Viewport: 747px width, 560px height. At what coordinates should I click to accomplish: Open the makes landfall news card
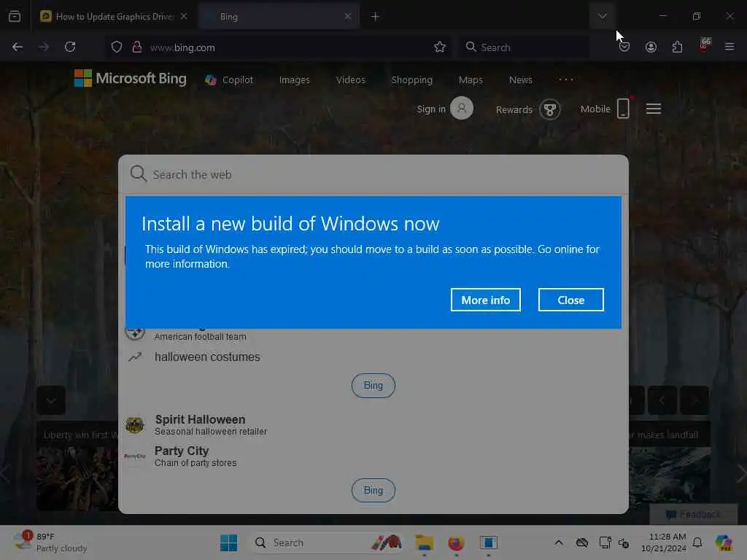(x=670, y=466)
